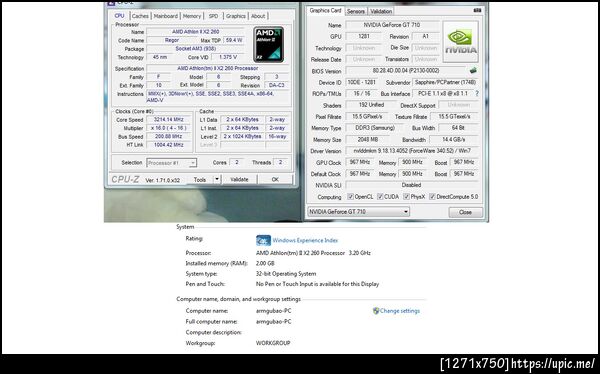Click the Device ID value 10DE - 1281
This screenshot has height=374, width=600.
pyautogui.click(x=361, y=82)
